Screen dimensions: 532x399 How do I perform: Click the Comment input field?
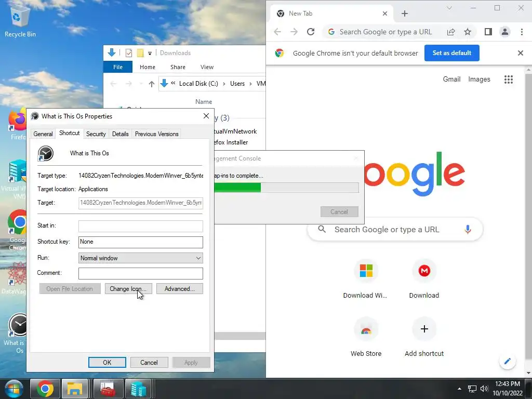(x=140, y=273)
